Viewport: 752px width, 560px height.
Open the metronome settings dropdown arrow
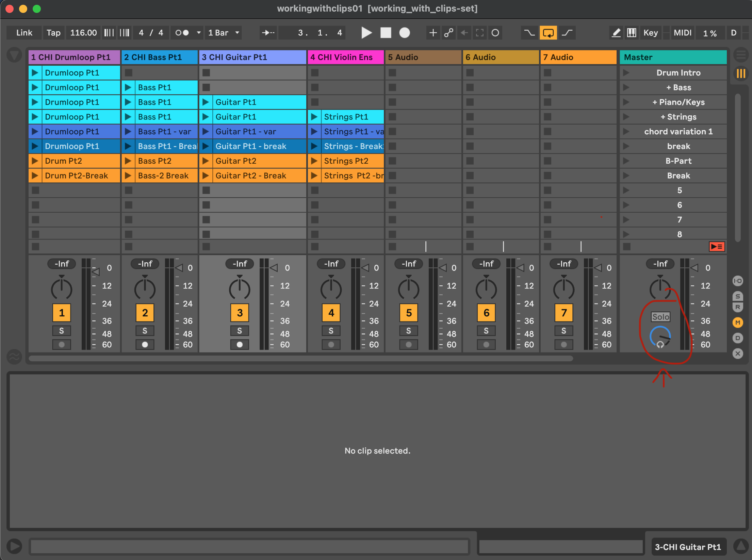(x=199, y=33)
